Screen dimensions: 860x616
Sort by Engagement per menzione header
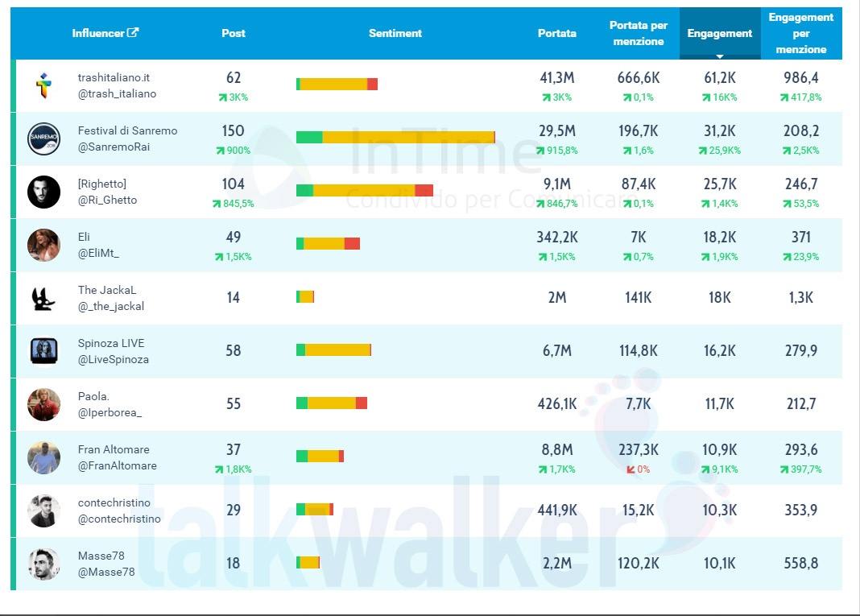point(800,33)
